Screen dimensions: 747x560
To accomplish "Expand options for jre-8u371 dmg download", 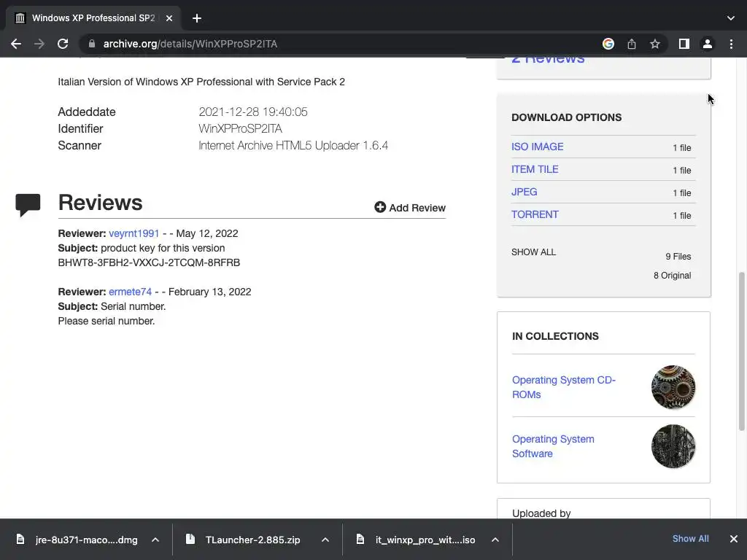I will click(155, 540).
